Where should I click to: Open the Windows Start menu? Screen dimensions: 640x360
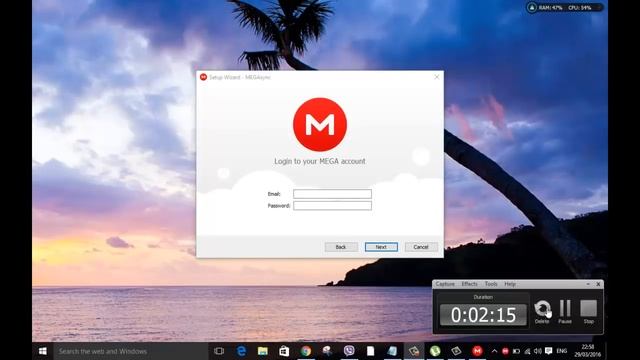click(42, 351)
